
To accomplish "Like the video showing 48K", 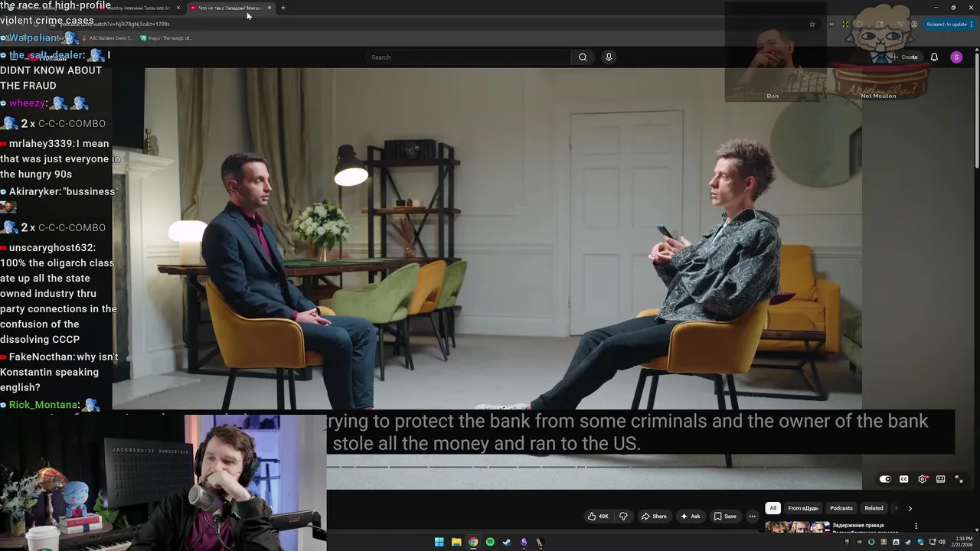I will click(598, 516).
